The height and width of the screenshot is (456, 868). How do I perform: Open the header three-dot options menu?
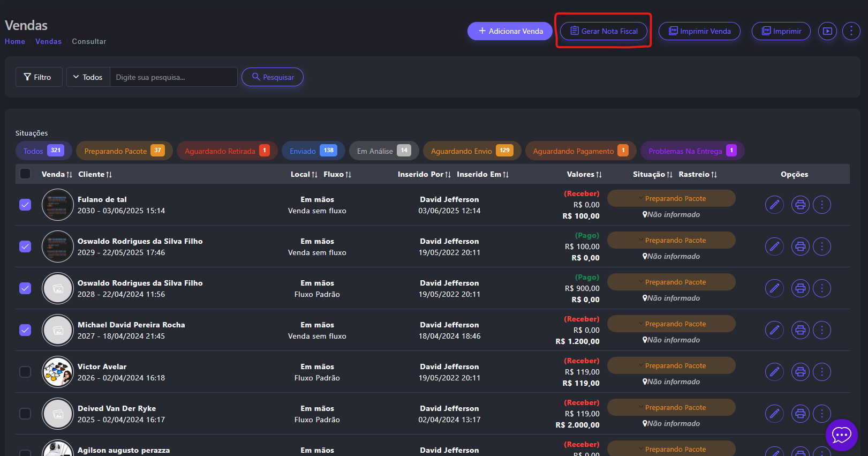pyautogui.click(x=851, y=31)
